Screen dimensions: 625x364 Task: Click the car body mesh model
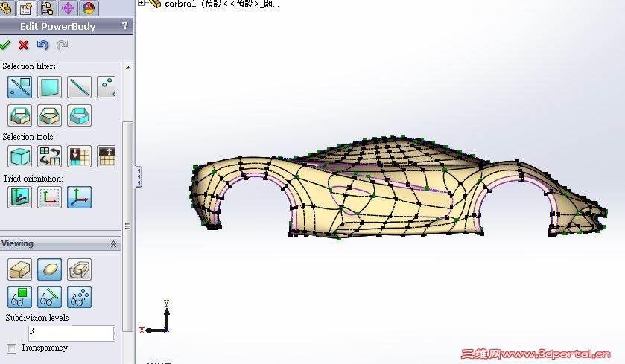(399, 187)
